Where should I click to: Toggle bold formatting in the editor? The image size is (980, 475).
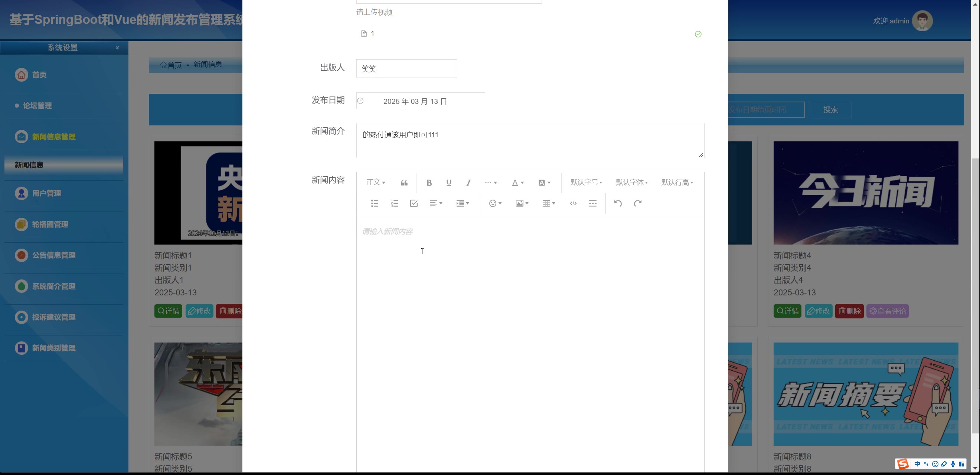coord(429,183)
